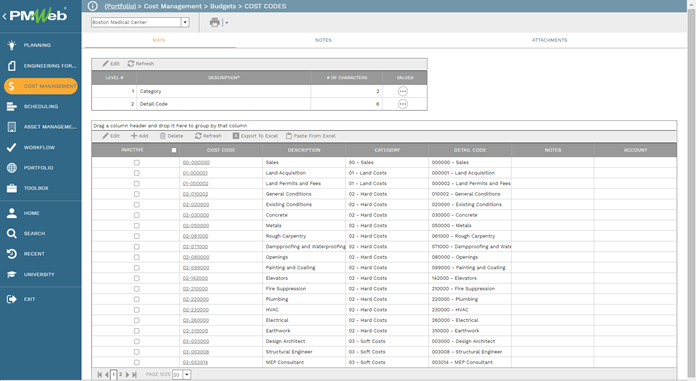Click Refresh in cost codes toolbar
The image size is (696, 381).
click(x=208, y=136)
